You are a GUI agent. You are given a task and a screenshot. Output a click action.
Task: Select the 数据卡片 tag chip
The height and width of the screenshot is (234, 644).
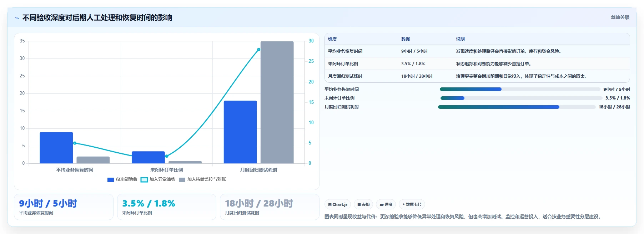(x=412, y=204)
